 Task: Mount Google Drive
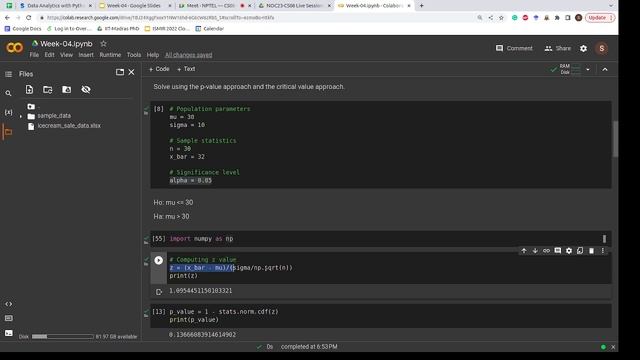(67, 89)
